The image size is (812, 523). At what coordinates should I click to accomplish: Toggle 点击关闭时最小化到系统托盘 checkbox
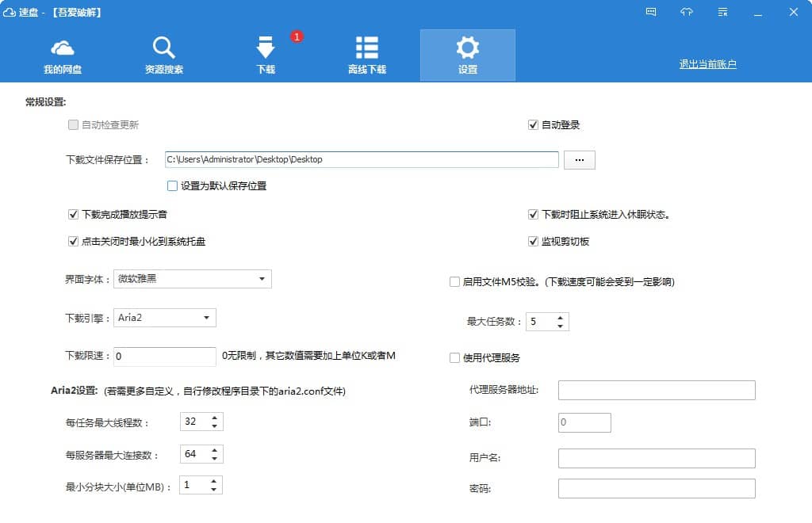73,241
